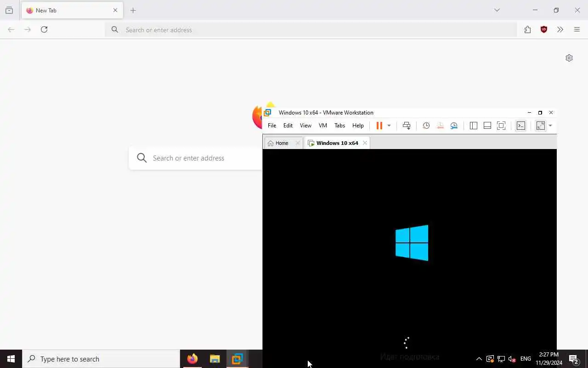This screenshot has height=368, width=588.
Task: Close the Windows 10 x64 VM tab
Action: (365, 143)
